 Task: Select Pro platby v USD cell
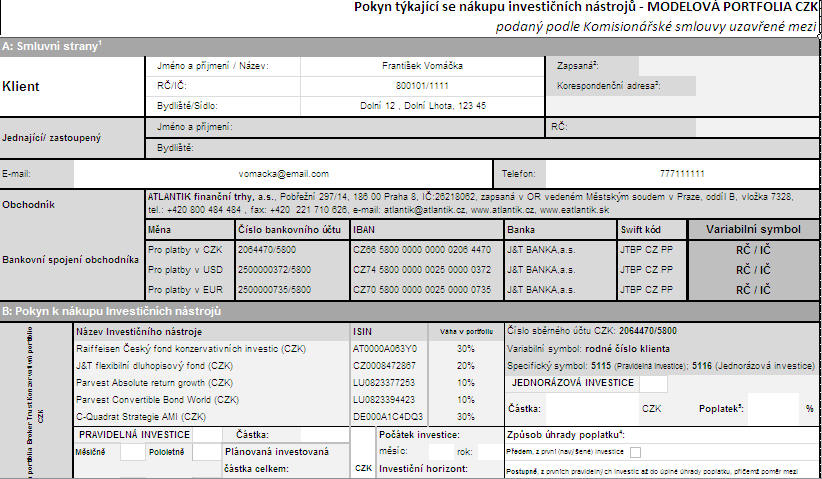190,270
